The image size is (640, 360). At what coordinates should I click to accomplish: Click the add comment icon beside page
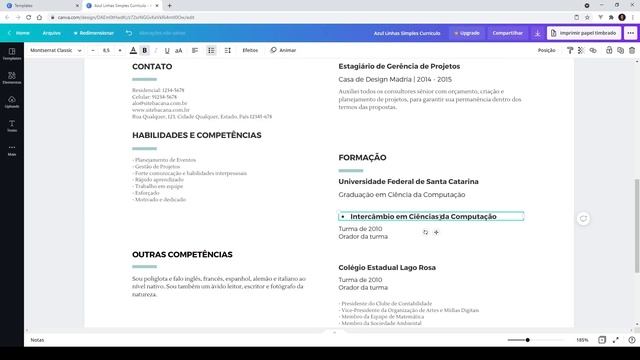(583, 219)
